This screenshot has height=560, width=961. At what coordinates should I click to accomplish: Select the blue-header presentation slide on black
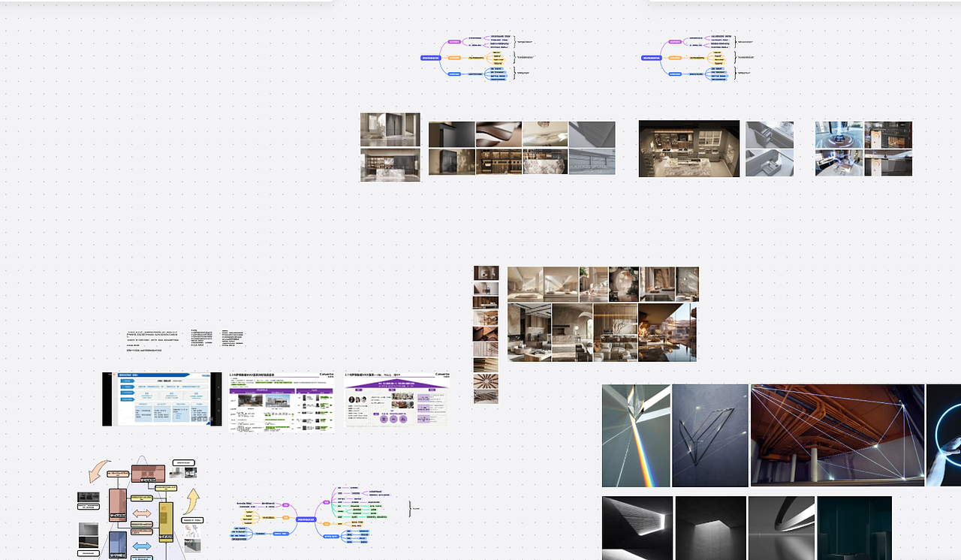coord(162,399)
